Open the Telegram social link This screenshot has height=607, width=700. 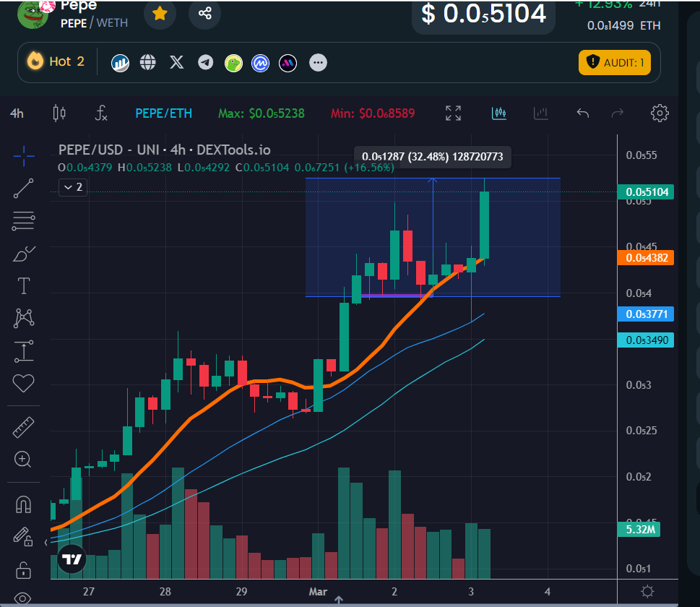tap(205, 63)
